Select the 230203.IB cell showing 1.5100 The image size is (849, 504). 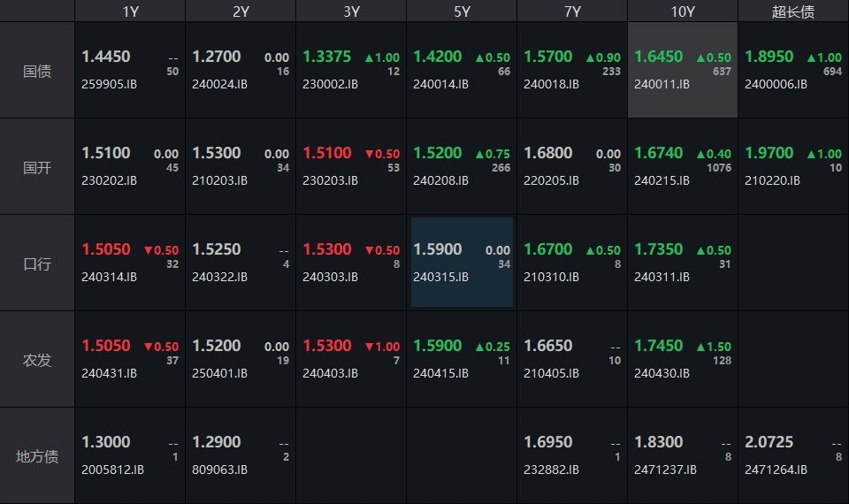coord(351,166)
